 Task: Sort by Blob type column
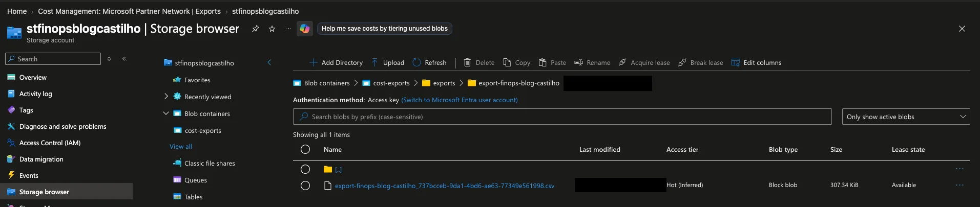[x=783, y=149]
